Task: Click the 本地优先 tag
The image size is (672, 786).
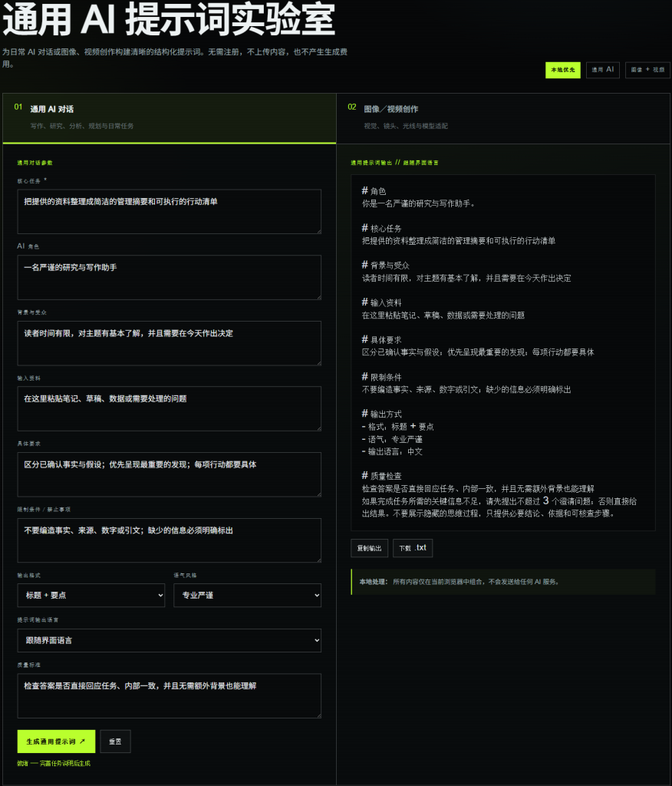Action: coord(563,70)
